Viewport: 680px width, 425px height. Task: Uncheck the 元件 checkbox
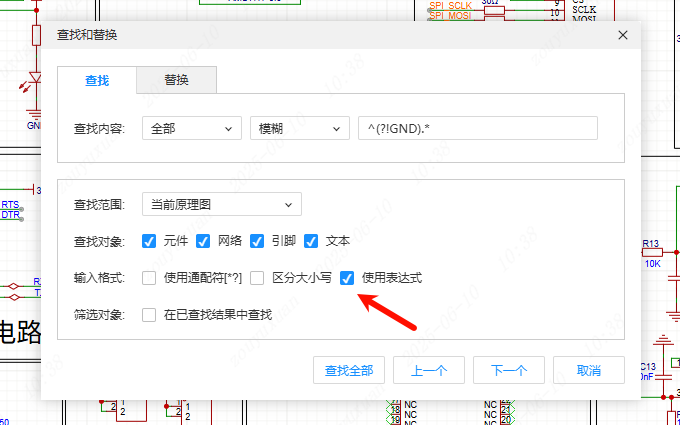(150, 241)
